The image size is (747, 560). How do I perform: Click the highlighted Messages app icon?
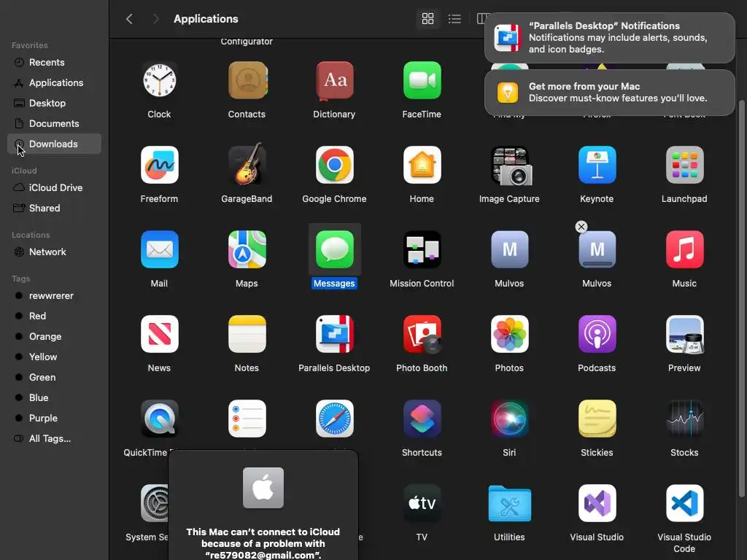pyautogui.click(x=334, y=249)
